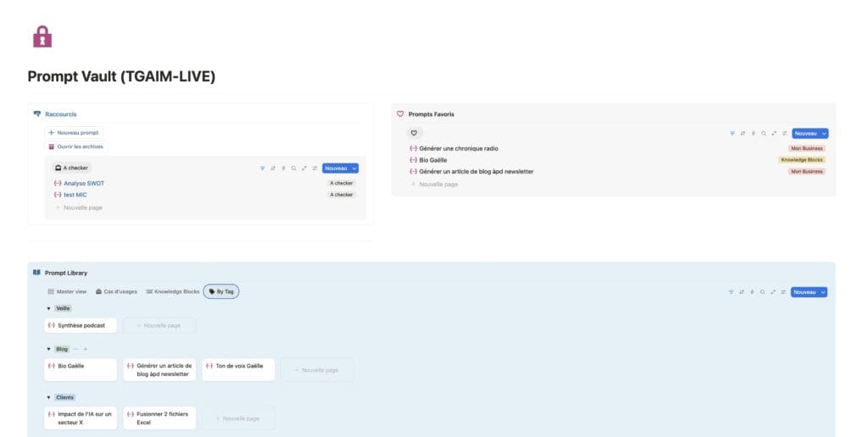This screenshot has width=868, height=437.
Task: Open the Fusionner 2 fichiers Excel card
Action: tap(159, 418)
